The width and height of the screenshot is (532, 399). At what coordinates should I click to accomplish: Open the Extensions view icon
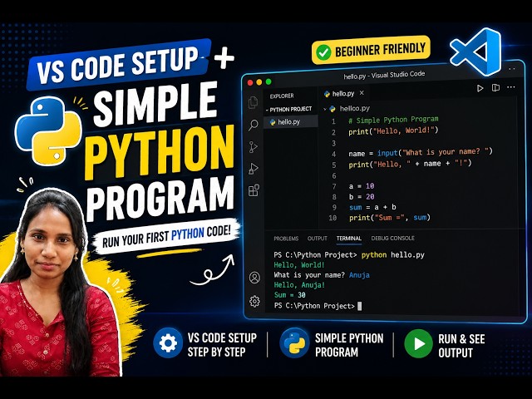[254, 190]
